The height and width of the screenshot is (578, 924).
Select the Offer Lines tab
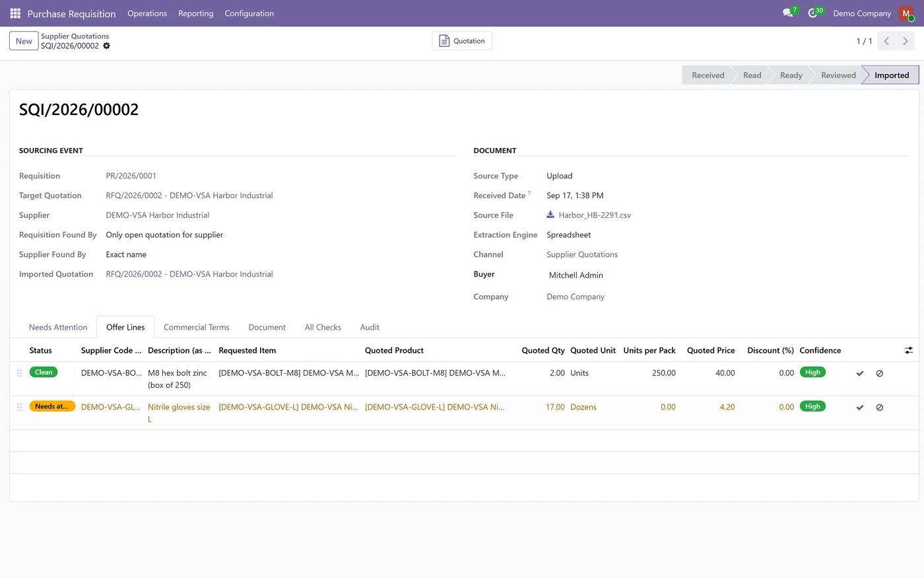point(125,327)
